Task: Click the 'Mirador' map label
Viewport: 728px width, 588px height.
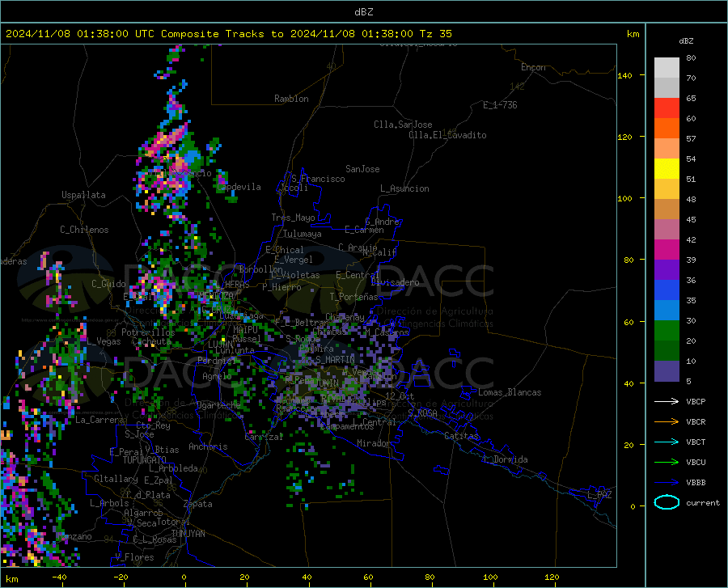Action: pos(374,443)
